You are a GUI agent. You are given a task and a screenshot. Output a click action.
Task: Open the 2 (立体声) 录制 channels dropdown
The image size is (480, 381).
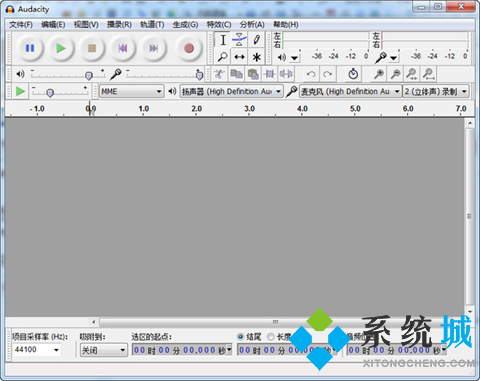(436, 91)
